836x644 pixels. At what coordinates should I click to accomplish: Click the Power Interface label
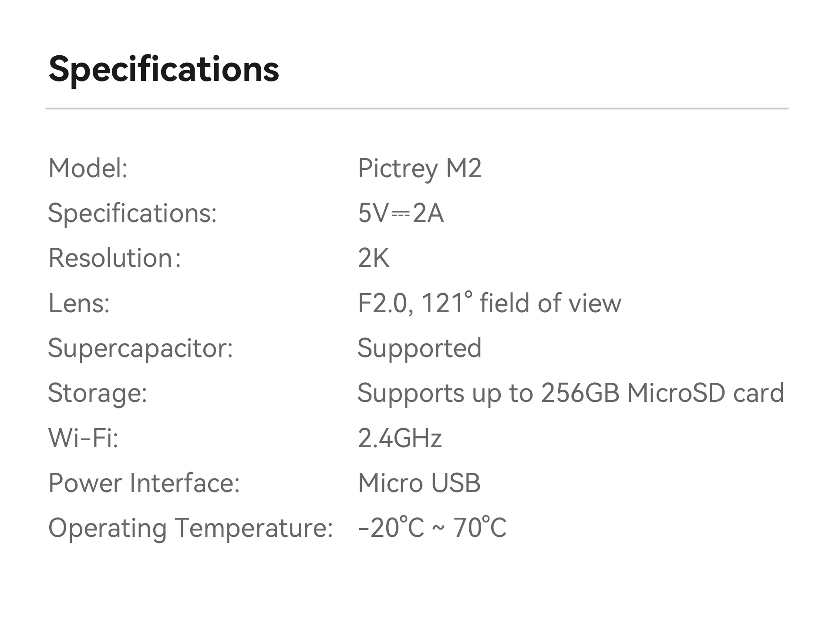(x=144, y=483)
